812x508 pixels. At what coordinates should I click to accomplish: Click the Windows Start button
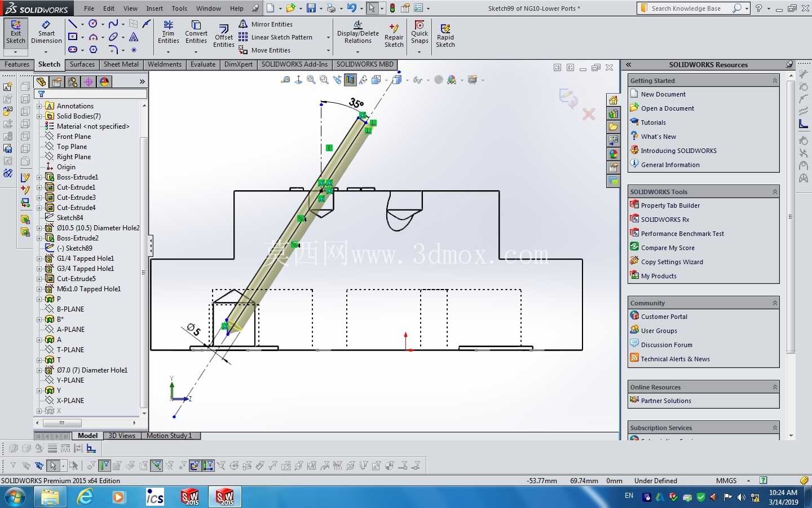coord(15,497)
